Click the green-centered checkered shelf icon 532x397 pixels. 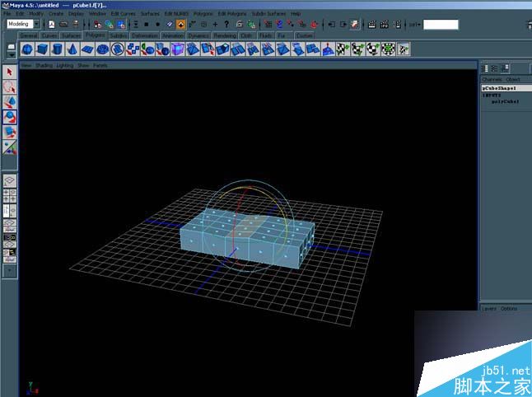388,49
